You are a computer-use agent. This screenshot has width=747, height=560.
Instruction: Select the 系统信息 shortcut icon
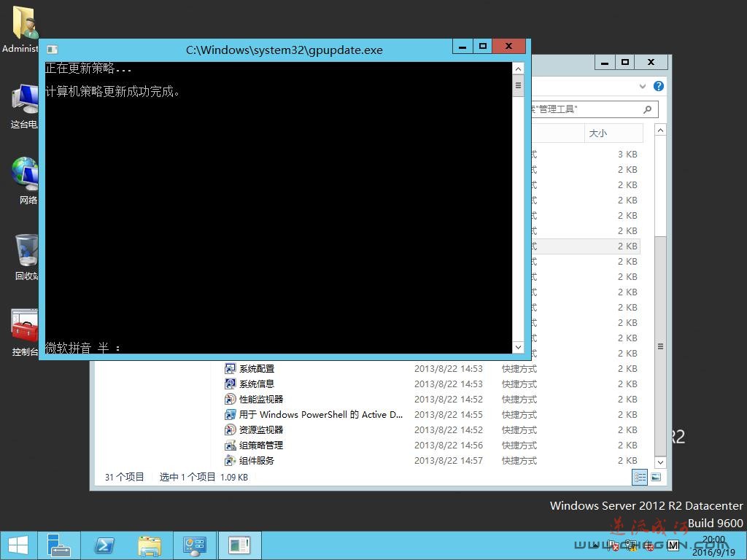click(x=230, y=384)
